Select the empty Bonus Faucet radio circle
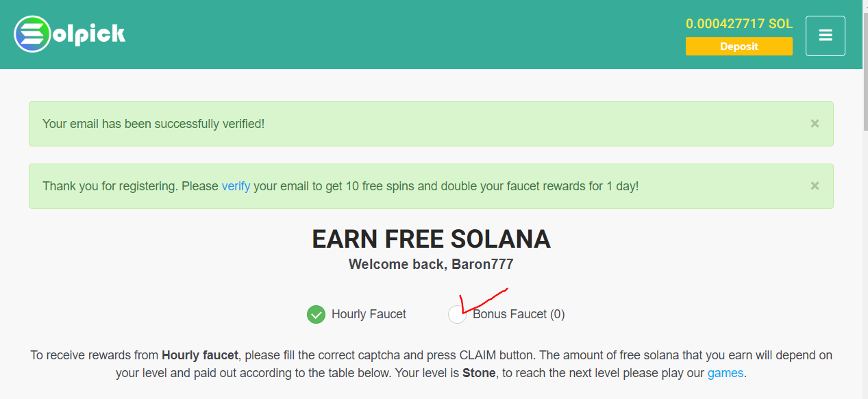The width and height of the screenshot is (868, 399). coord(457,314)
